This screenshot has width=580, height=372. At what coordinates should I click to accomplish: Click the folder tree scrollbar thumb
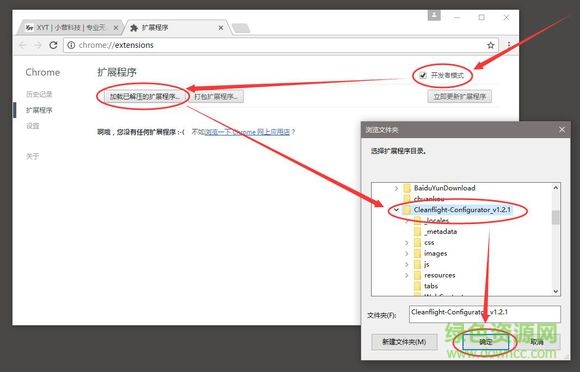[556, 217]
